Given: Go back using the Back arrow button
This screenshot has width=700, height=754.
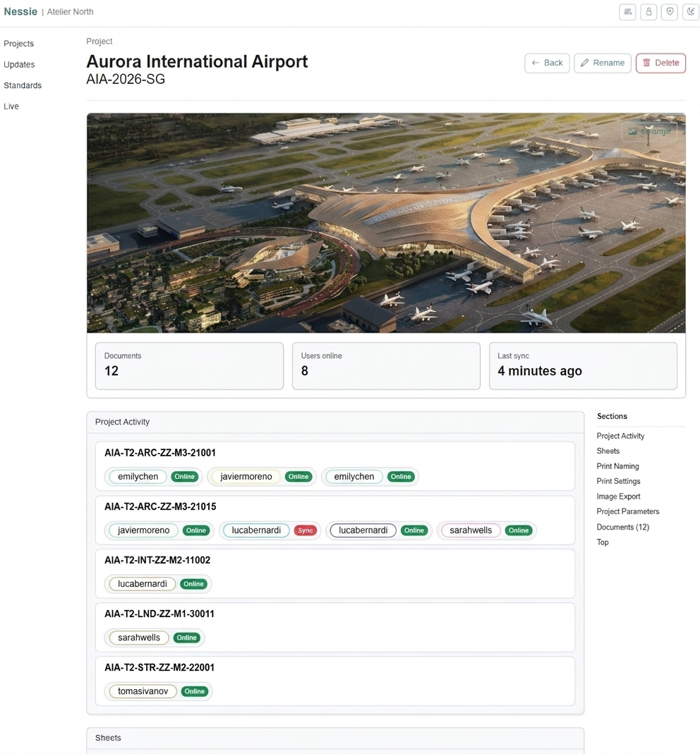Looking at the screenshot, I should [547, 63].
